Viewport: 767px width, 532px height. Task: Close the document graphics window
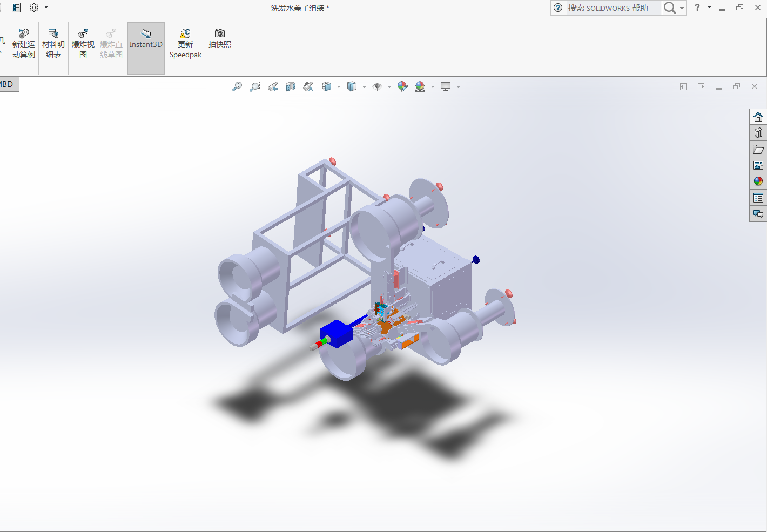pyautogui.click(x=755, y=86)
